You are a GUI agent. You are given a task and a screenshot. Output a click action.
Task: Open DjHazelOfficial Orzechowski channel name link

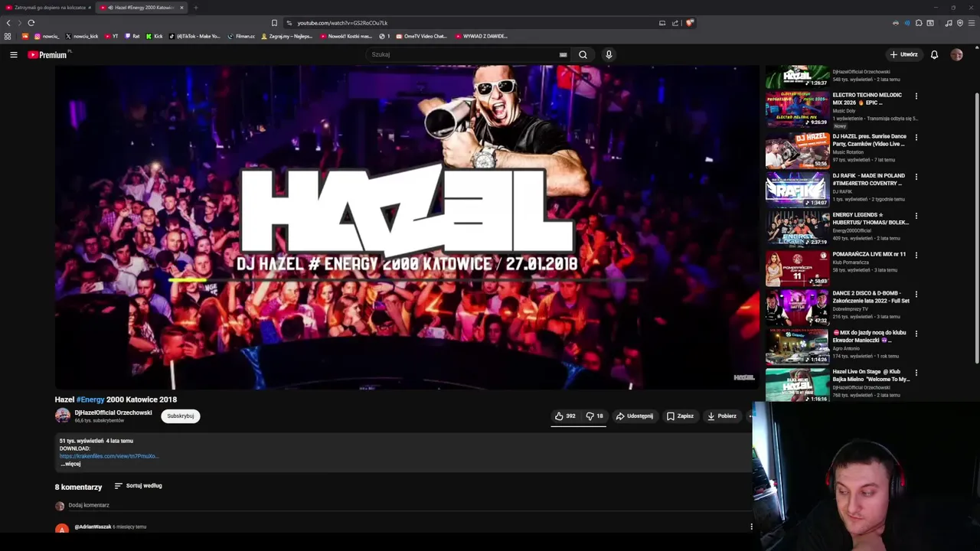click(x=113, y=412)
